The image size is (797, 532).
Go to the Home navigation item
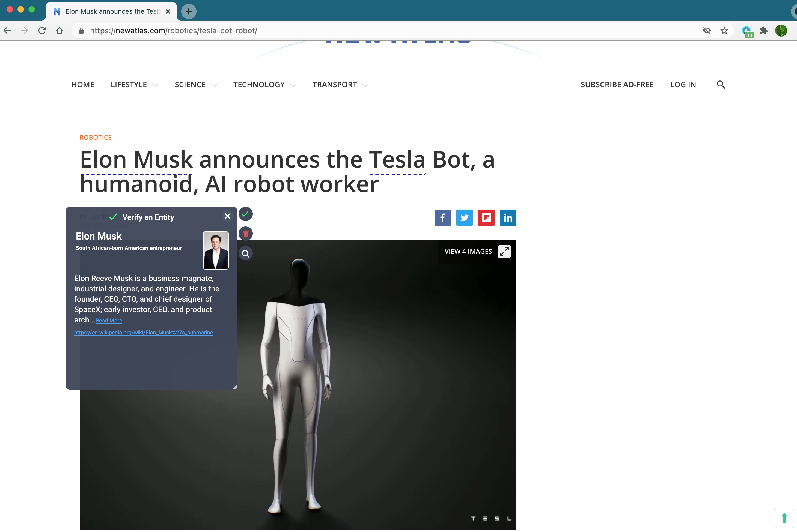pos(83,85)
